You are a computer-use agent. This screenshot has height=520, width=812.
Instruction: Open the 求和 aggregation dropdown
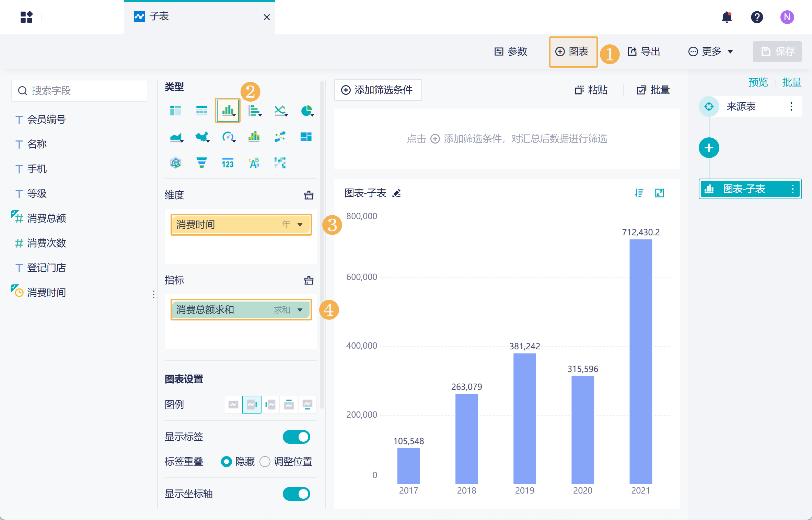300,310
